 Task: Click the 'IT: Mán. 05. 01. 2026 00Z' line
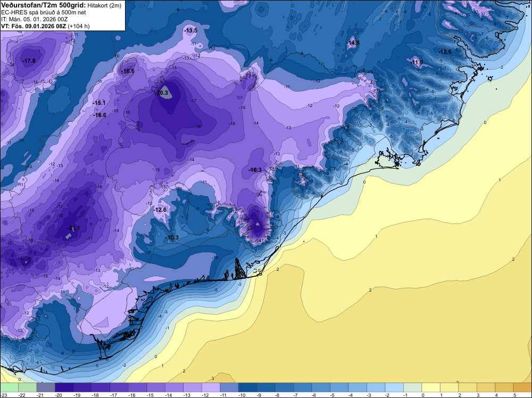tap(34, 19)
